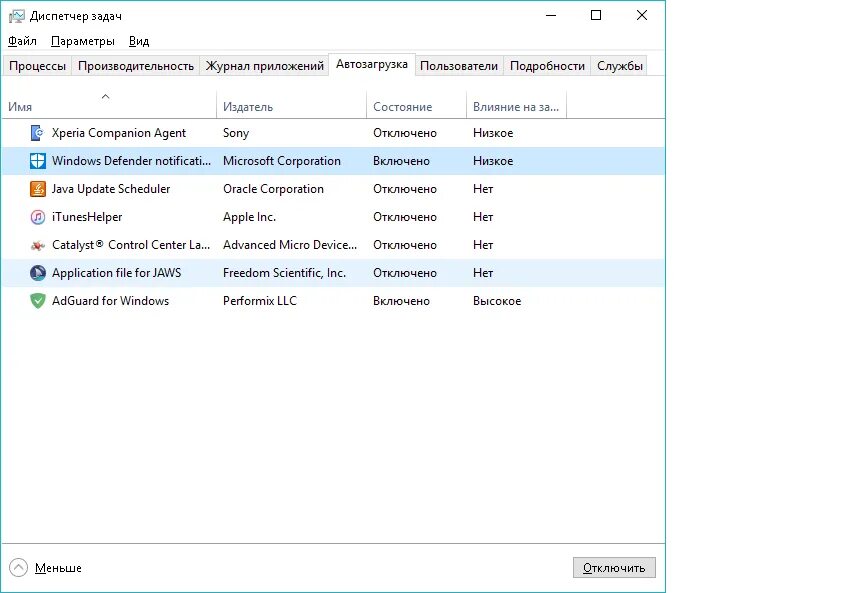Screen dimensions: 864x593
Task: Click Низкое impact in Windows Defender row
Action: 493,161
